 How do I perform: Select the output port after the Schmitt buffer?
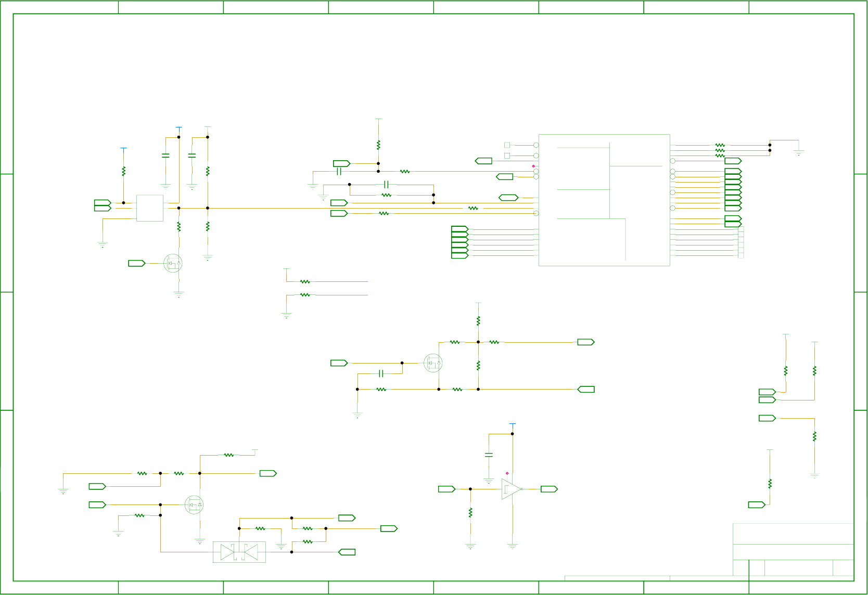[x=549, y=489]
